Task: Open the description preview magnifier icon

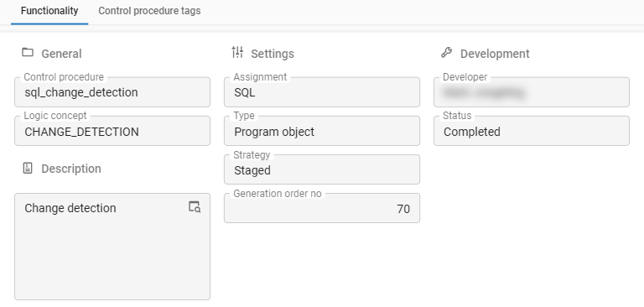Action: click(195, 206)
